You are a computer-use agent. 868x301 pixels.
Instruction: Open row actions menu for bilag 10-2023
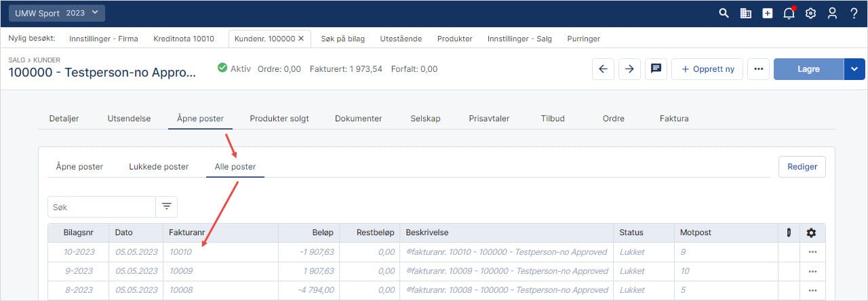point(812,252)
